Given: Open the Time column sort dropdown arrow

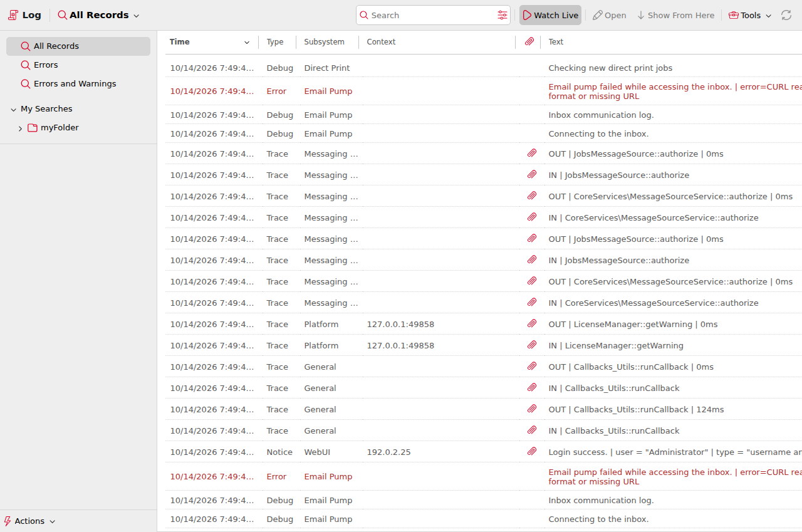Looking at the screenshot, I should pos(247,43).
